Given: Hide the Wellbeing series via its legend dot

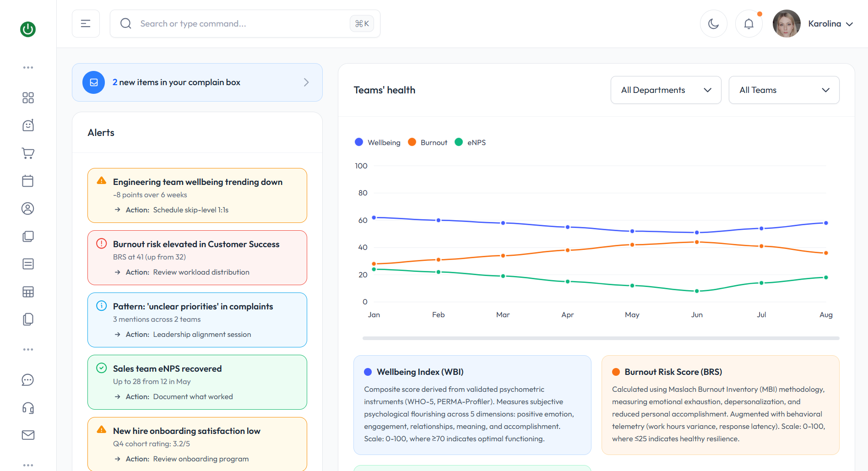Looking at the screenshot, I should 359,142.
